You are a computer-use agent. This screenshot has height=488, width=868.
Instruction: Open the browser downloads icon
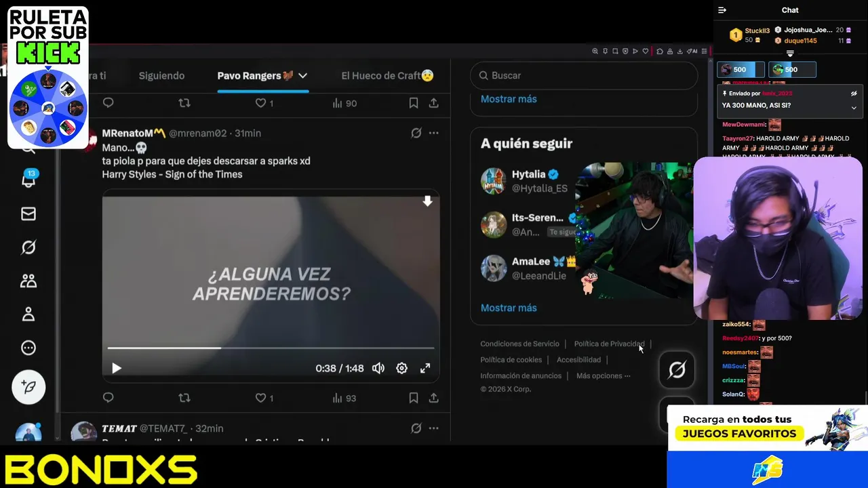680,51
